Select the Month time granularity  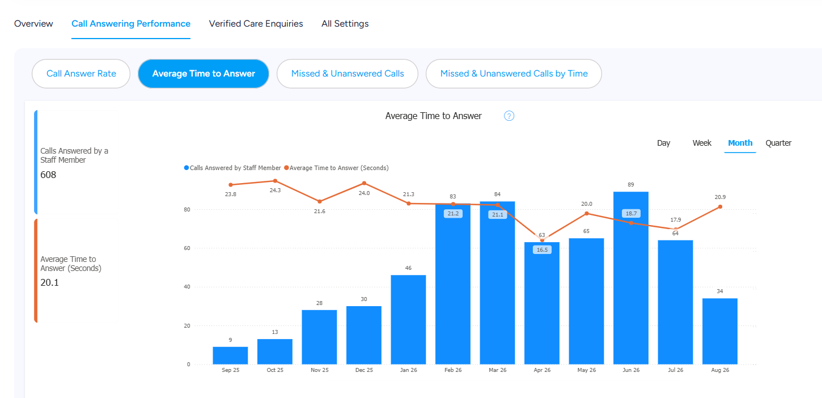[740, 143]
